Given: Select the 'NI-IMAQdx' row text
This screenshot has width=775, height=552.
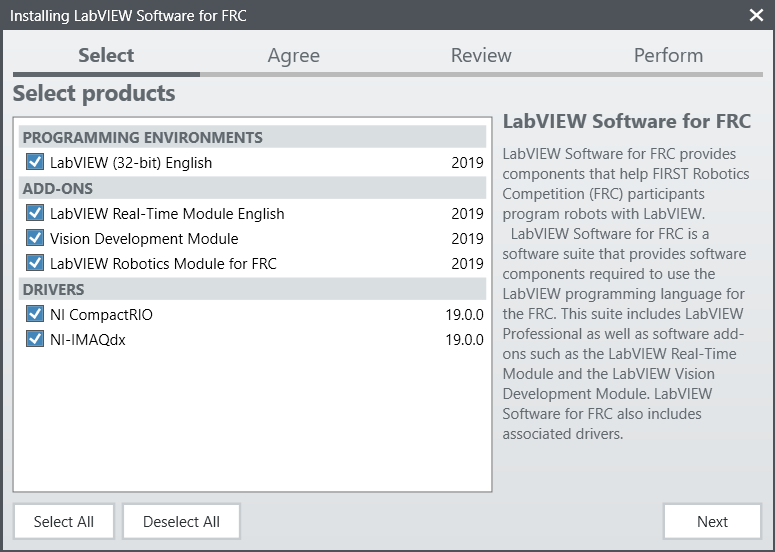Looking at the screenshot, I should coord(87,340).
